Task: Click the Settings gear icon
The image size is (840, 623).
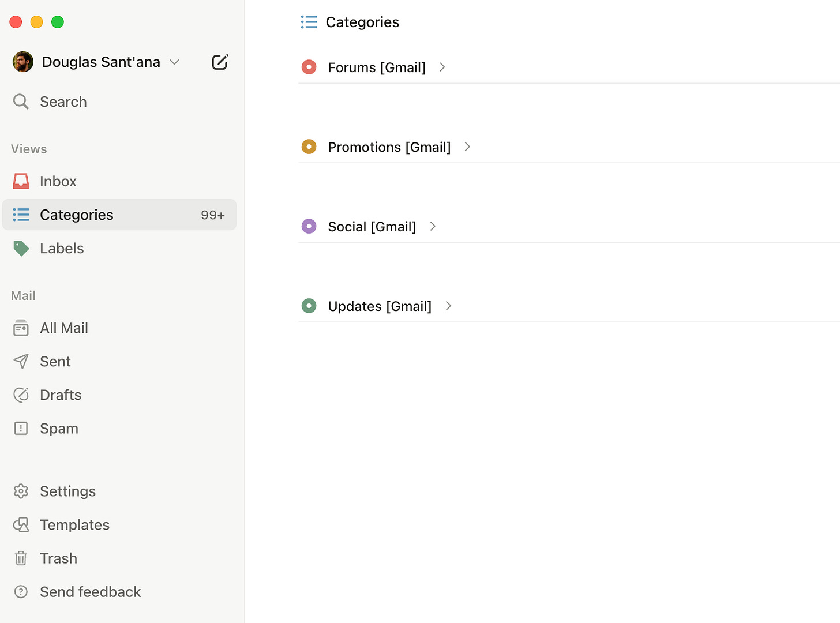Action: [21, 491]
